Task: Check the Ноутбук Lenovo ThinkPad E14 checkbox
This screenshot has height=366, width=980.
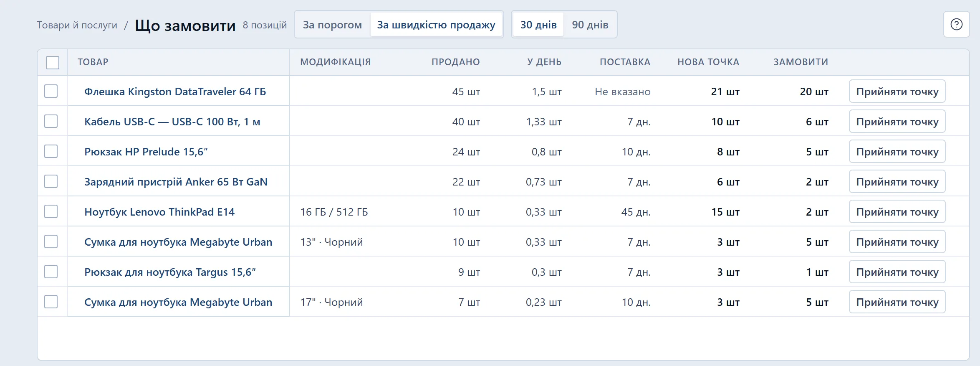Action: click(51, 211)
